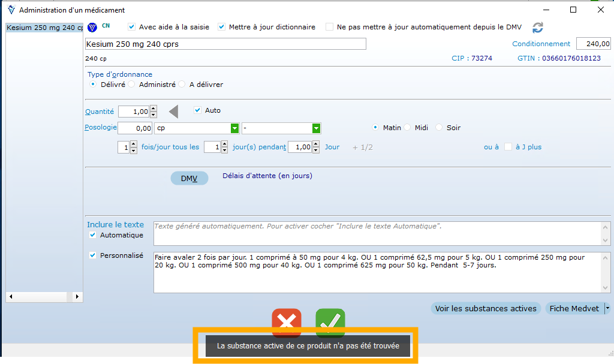Click the substance active not found notification
This screenshot has width=614, height=364.
pos(308,345)
